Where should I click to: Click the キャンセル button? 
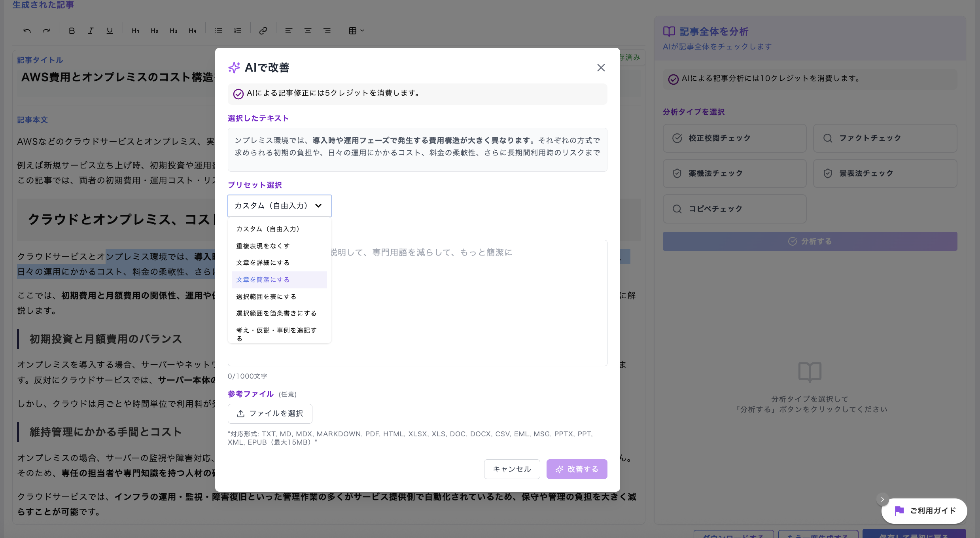(512, 469)
